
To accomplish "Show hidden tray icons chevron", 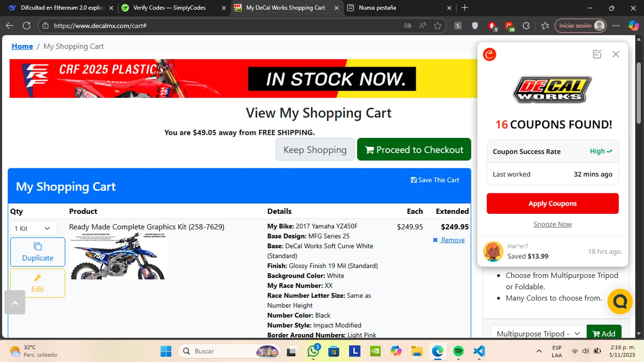I will (x=539, y=351).
